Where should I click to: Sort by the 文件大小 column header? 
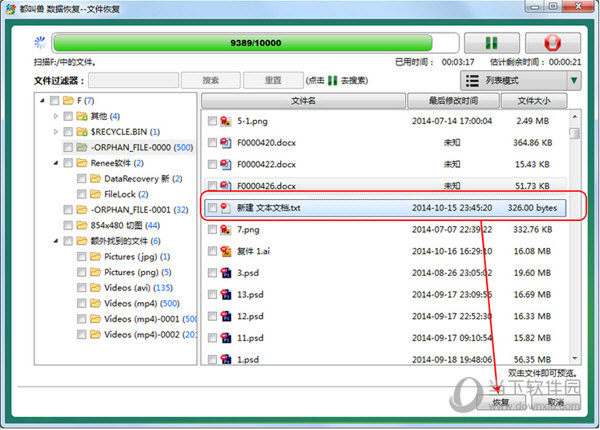[534, 101]
